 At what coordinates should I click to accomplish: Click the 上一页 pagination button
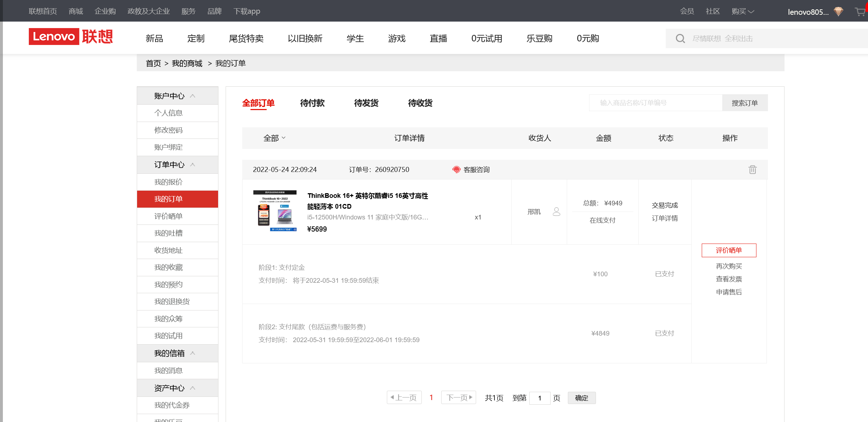click(404, 398)
